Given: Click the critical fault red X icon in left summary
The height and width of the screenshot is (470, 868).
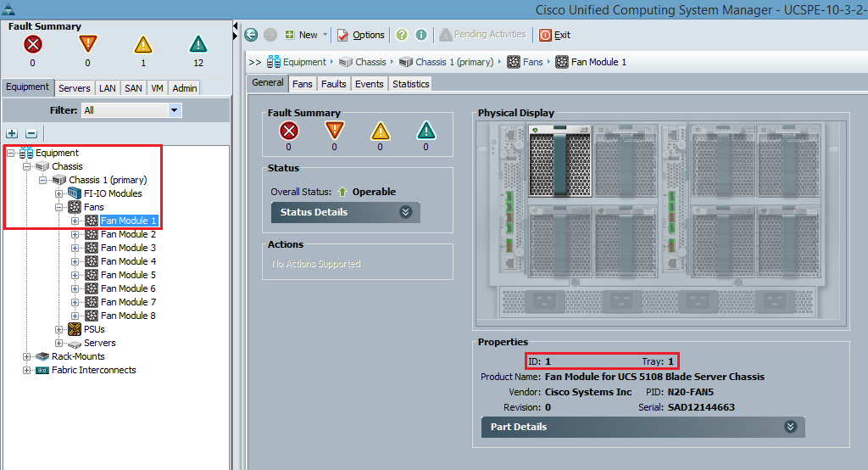Looking at the screenshot, I should [33, 44].
